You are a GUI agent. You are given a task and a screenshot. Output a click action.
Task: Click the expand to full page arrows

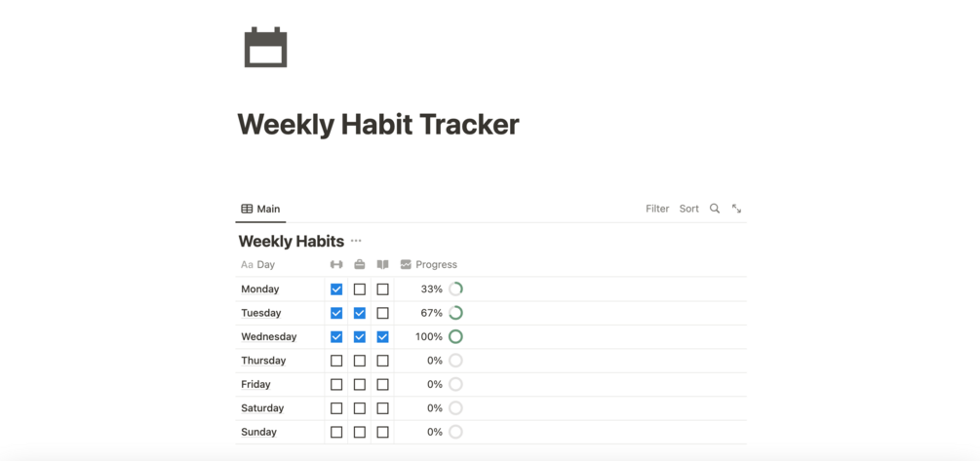coord(736,209)
